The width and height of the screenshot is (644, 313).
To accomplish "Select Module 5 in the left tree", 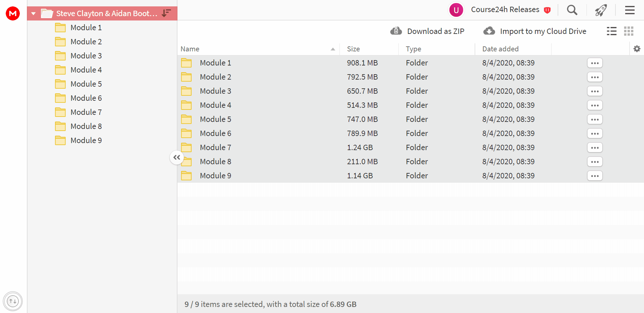I will pos(86,84).
